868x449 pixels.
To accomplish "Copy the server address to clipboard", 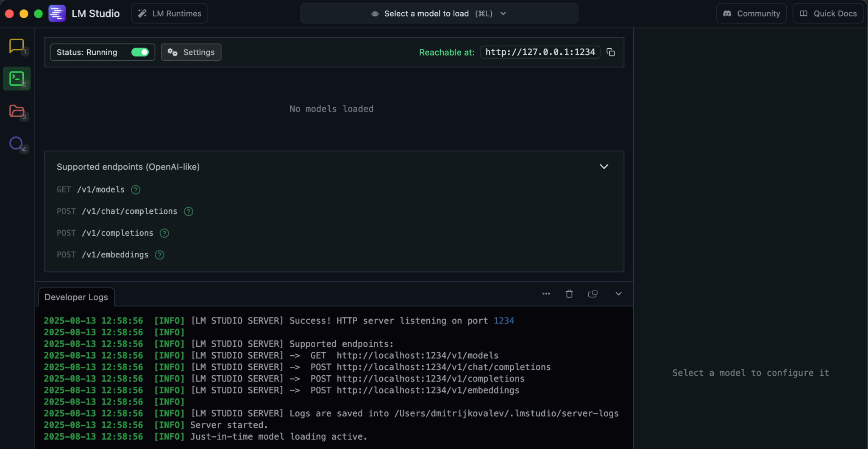I will coord(610,52).
